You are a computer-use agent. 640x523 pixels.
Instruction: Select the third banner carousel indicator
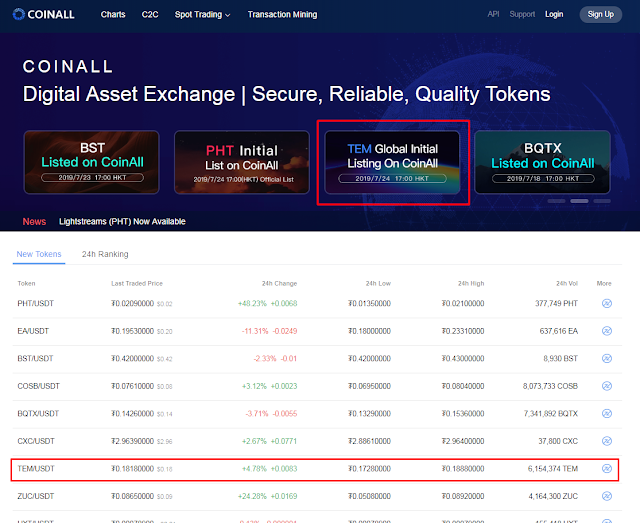[x=602, y=201]
